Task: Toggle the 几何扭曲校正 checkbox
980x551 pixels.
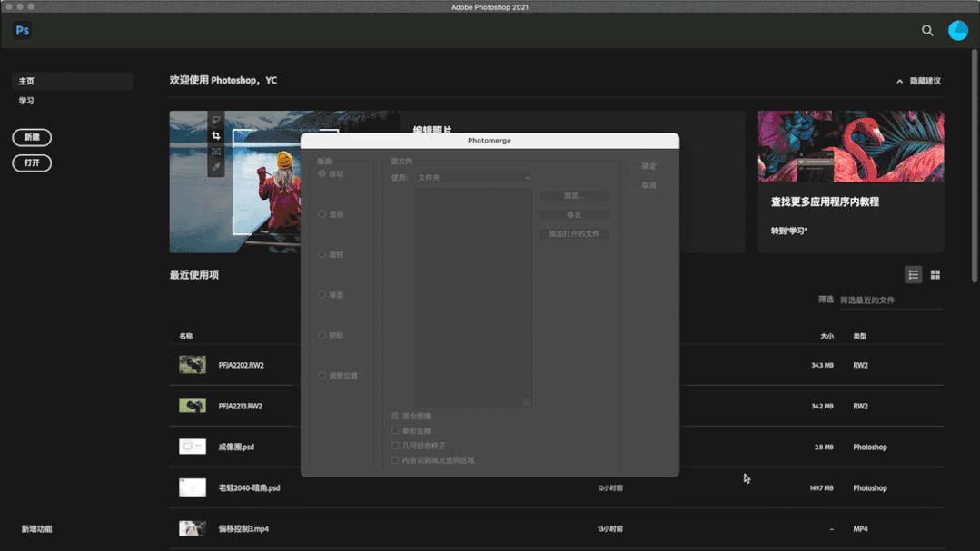Action: pyautogui.click(x=395, y=446)
